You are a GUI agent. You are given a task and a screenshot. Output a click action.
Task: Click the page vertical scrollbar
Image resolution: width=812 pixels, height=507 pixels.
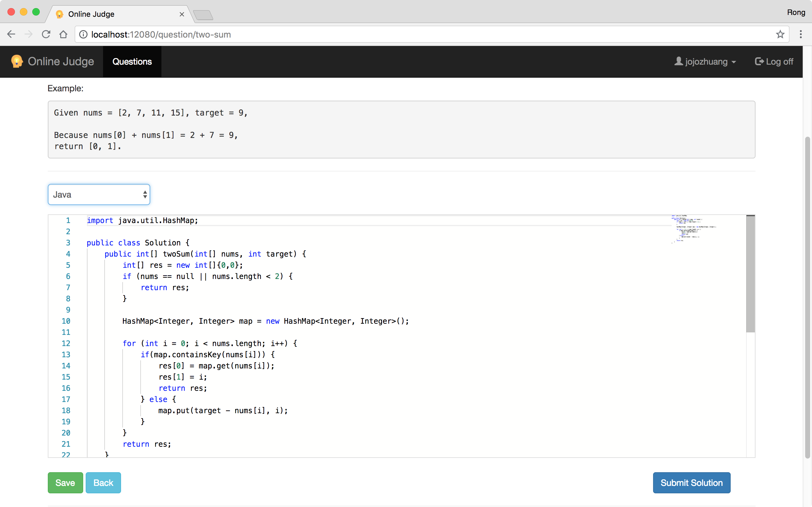[807, 297]
